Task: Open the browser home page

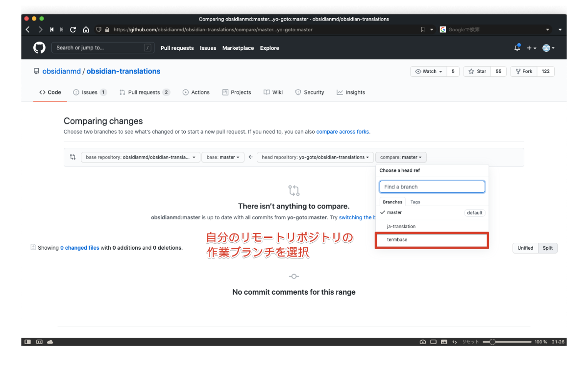Action: 86,29
